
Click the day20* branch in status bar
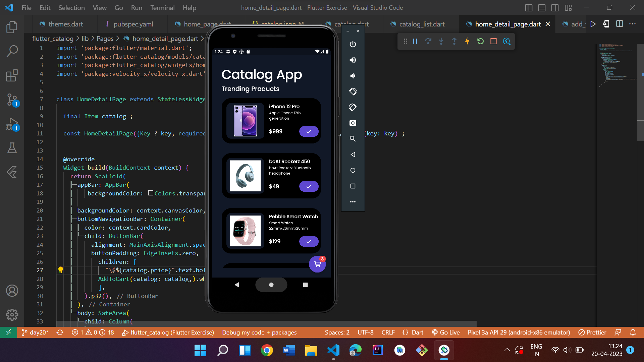point(35,332)
